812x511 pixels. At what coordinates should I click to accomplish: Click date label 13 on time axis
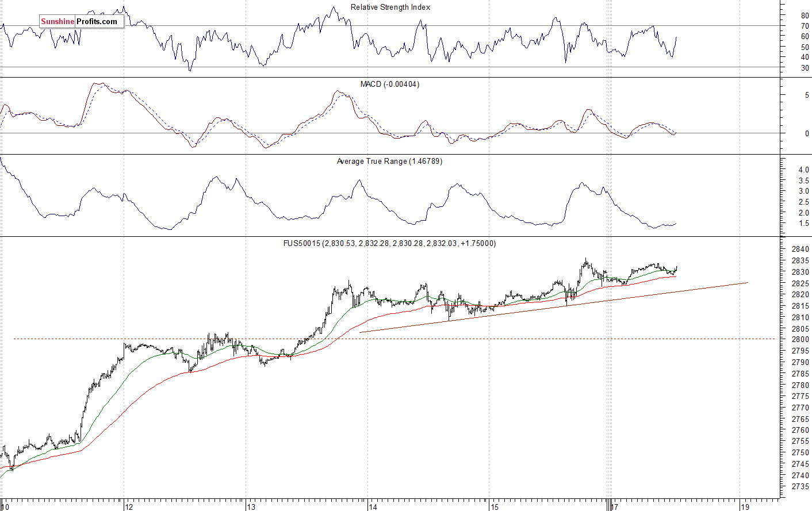coord(251,507)
